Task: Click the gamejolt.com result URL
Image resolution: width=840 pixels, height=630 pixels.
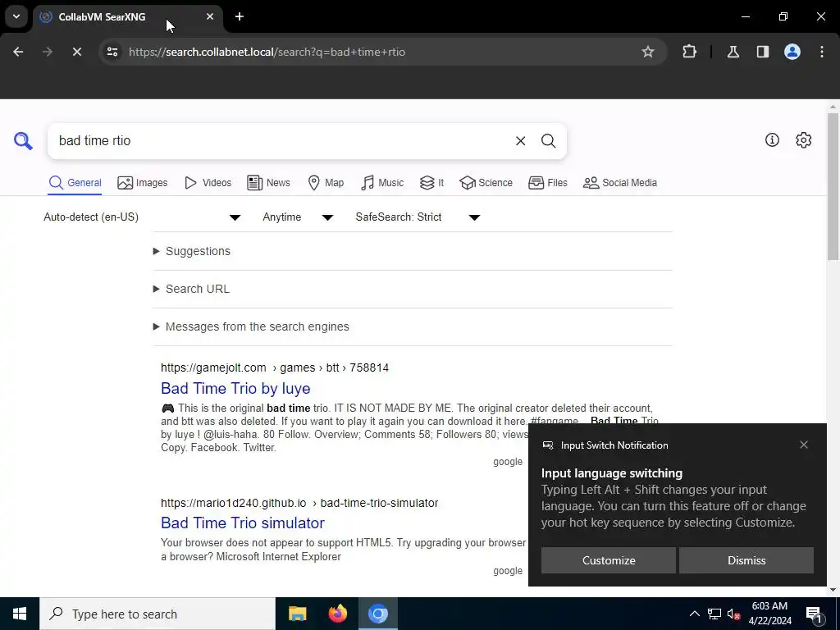Action: pos(275,368)
